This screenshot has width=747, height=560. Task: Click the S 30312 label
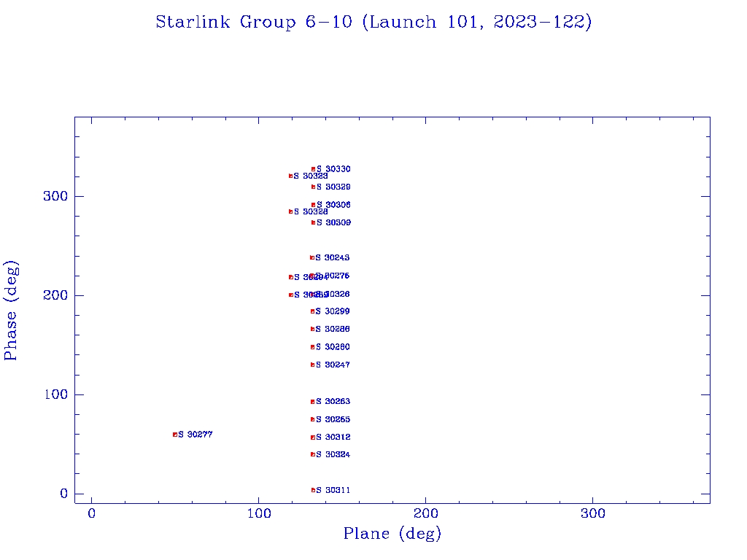333,437
